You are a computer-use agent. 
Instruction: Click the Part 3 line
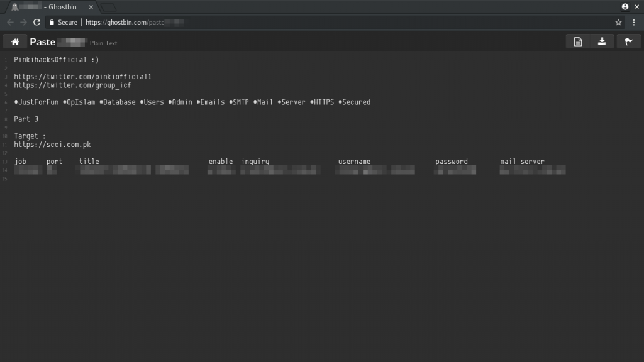(26, 119)
